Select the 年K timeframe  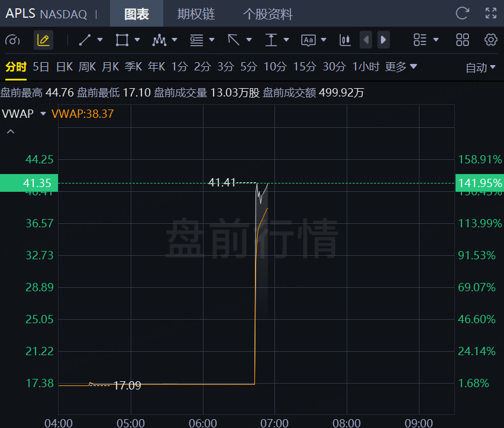click(x=157, y=67)
